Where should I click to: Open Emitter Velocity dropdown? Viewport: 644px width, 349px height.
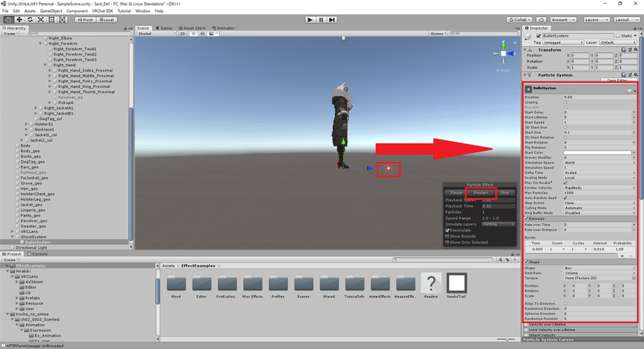tap(599, 188)
